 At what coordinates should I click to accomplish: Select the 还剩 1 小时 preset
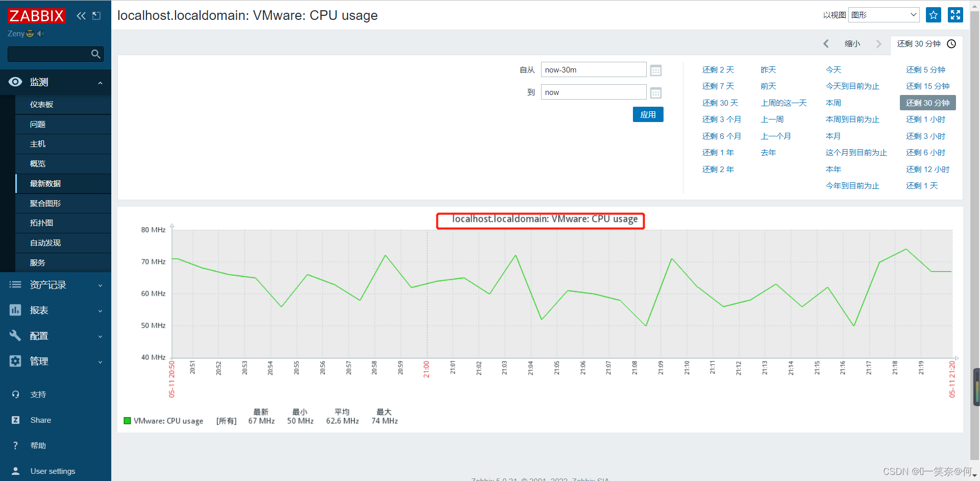pos(925,119)
